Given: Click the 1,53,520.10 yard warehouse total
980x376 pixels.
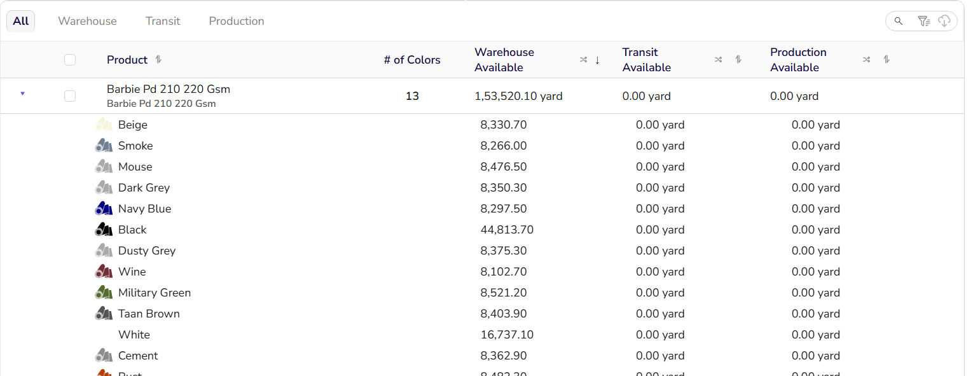Looking at the screenshot, I should (518, 96).
